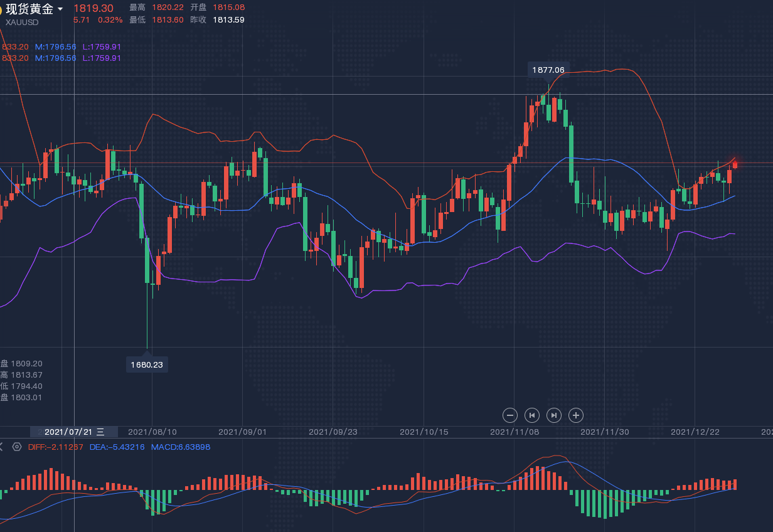Click the Bollinger middle band M:1796.56 label

click(56, 47)
